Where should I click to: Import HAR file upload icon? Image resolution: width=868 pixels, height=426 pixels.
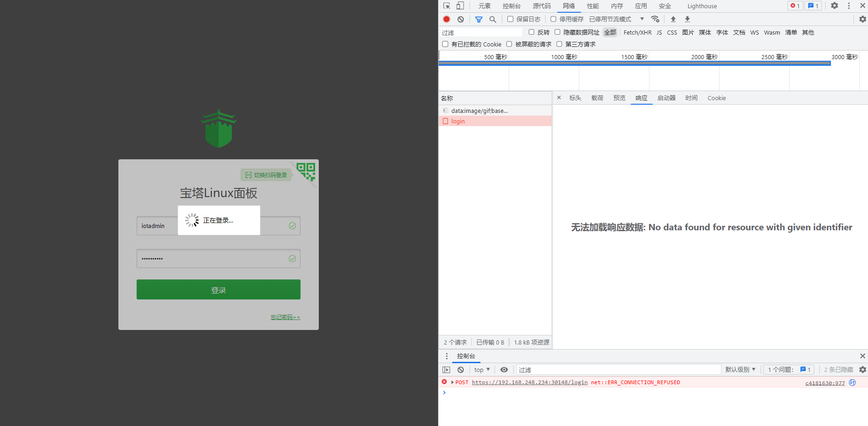(673, 19)
